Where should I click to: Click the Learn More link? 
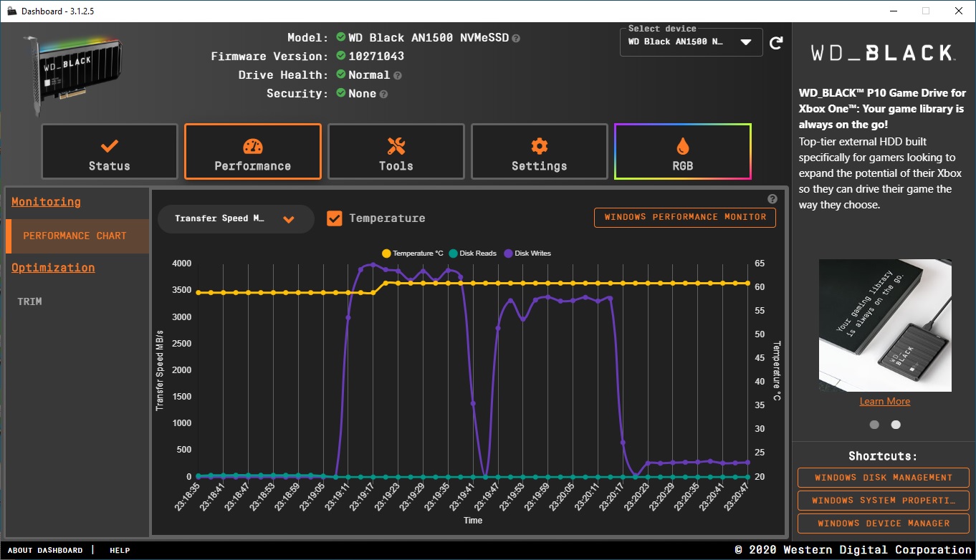click(885, 402)
